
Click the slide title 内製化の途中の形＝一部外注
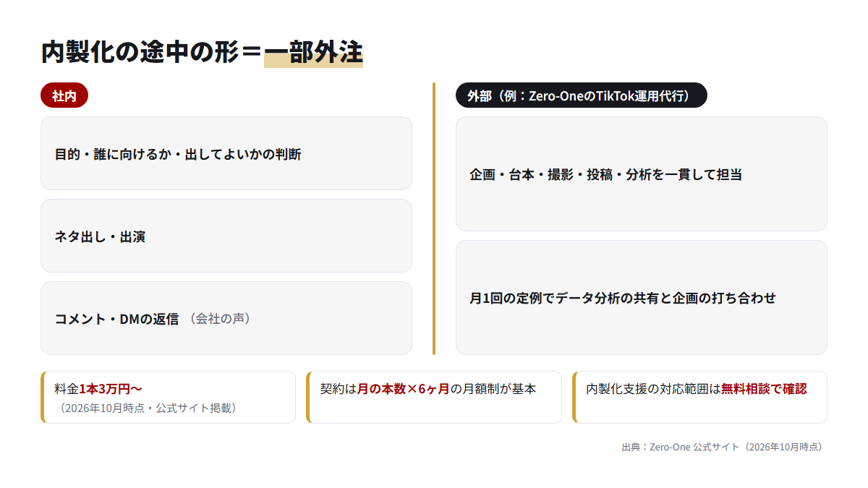click(x=202, y=53)
